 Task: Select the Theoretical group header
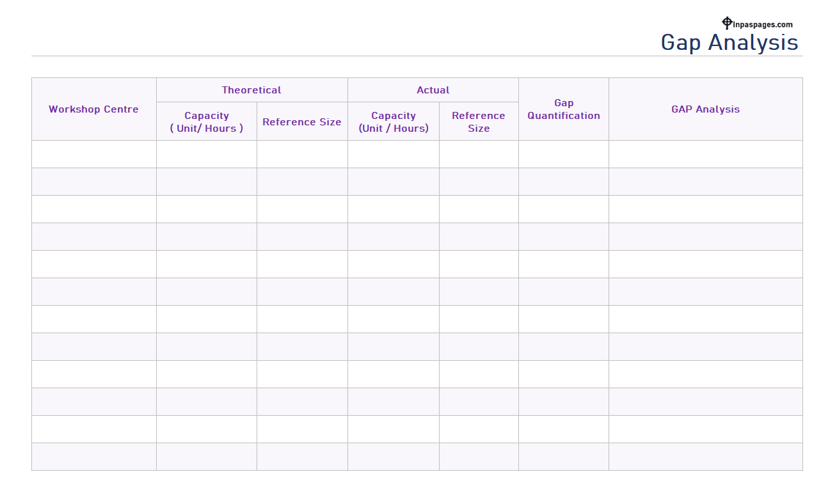[251, 90]
